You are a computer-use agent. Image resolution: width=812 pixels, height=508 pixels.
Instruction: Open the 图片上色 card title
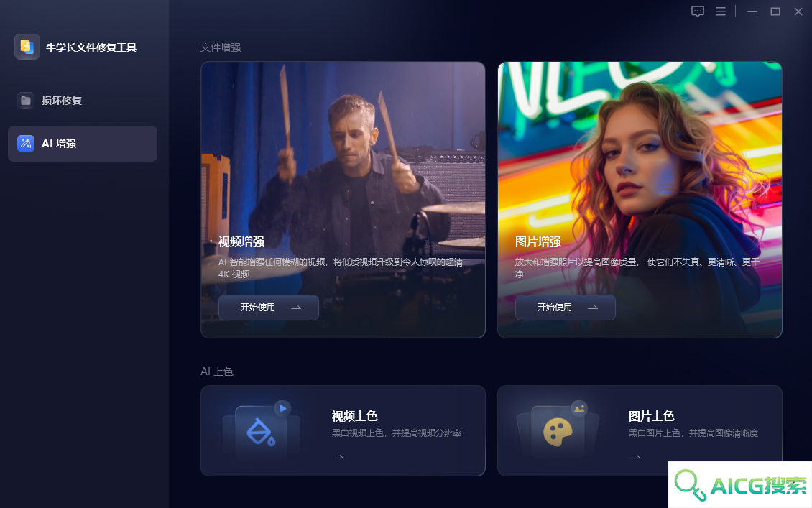pos(652,416)
